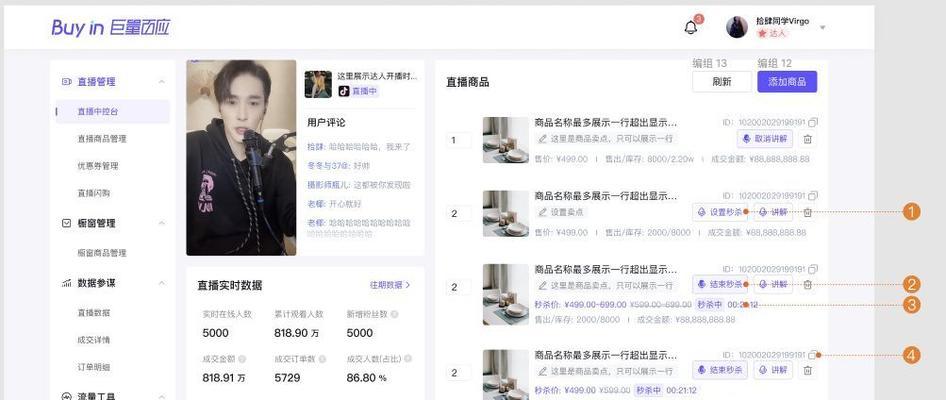Click order number field of 设置秒杀 product
This screenshot has width=946, height=400.
[x=459, y=214]
